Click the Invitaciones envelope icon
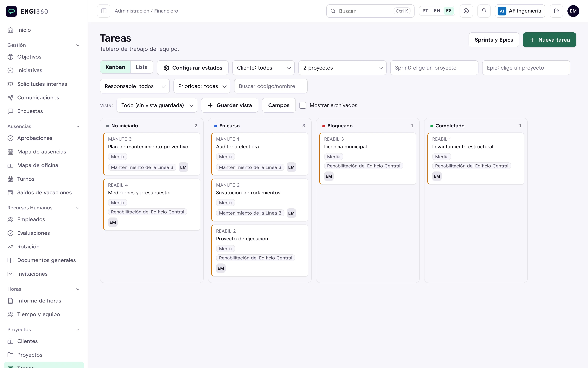This screenshot has width=588, height=368. coord(10,274)
